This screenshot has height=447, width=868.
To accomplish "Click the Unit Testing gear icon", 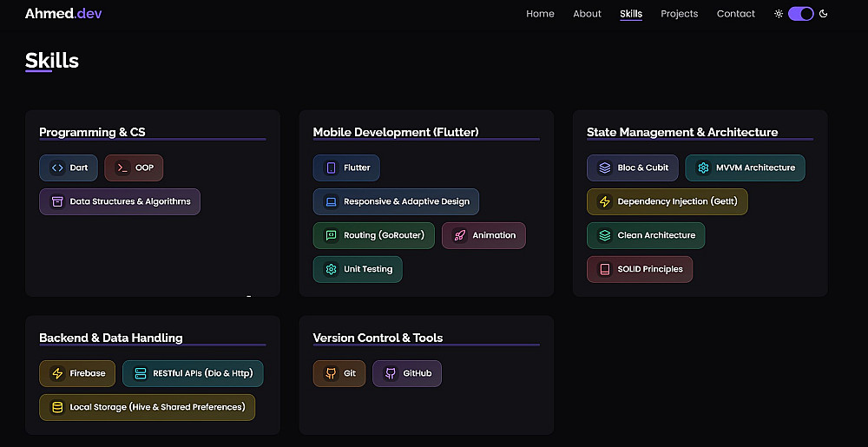I will coord(331,269).
